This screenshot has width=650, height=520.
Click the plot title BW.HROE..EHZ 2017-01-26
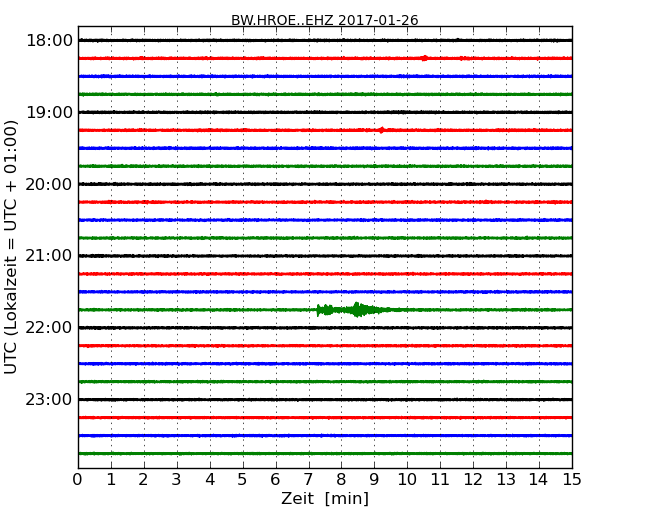click(x=325, y=20)
